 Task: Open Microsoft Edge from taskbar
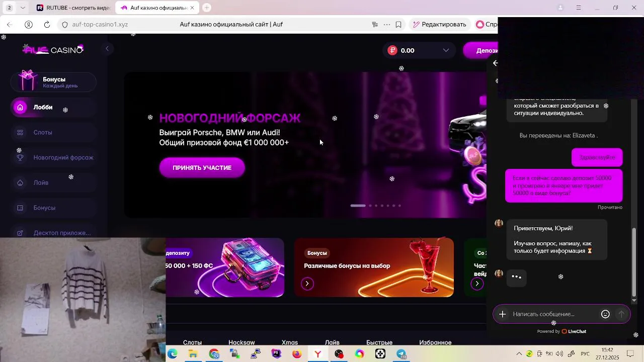tap(173, 354)
